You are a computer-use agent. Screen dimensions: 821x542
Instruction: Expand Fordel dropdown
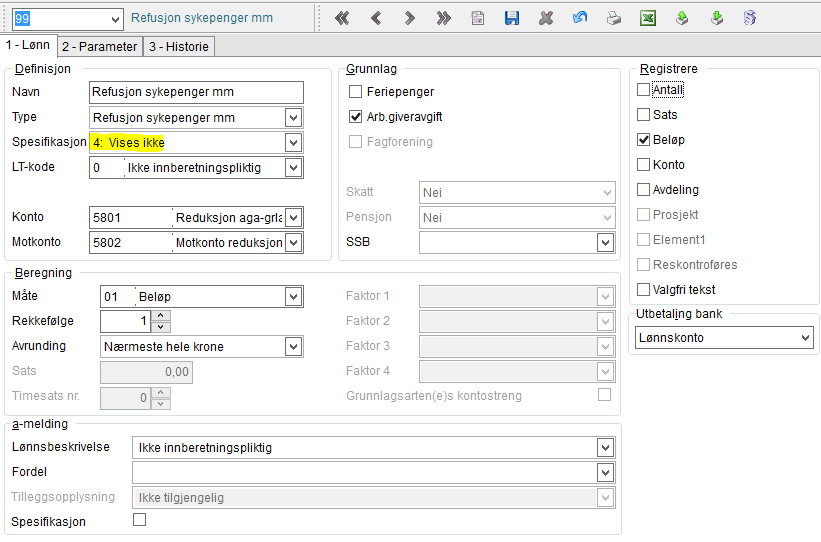pyautogui.click(x=606, y=473)
